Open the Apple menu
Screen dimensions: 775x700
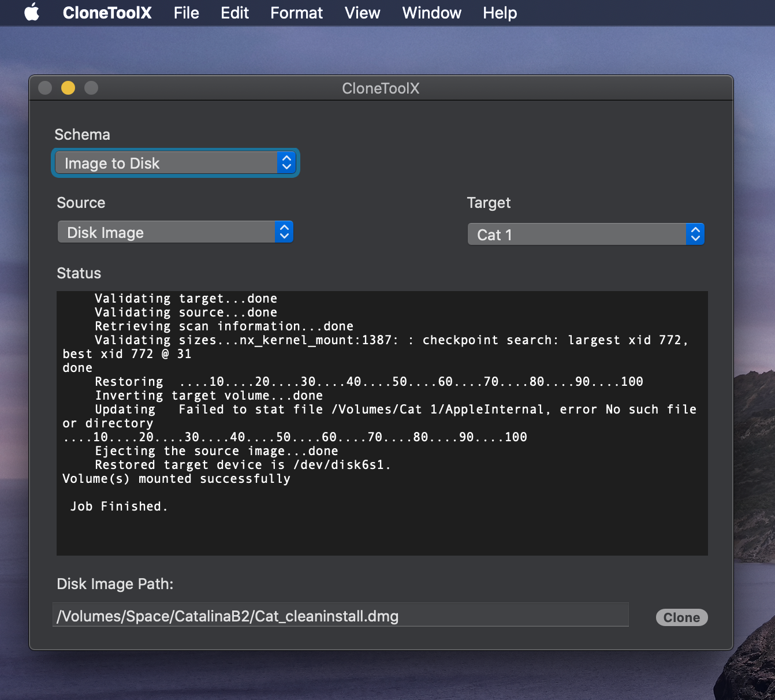[x=32, y=13]
